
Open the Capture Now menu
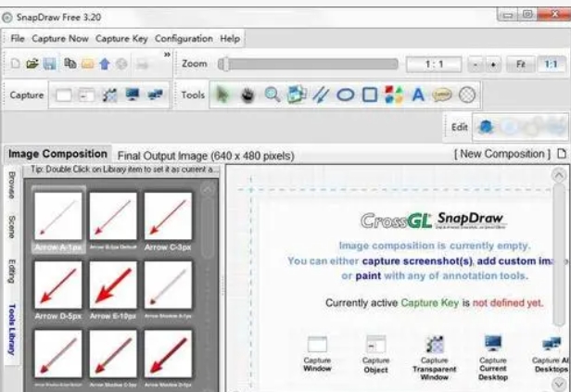60,39
